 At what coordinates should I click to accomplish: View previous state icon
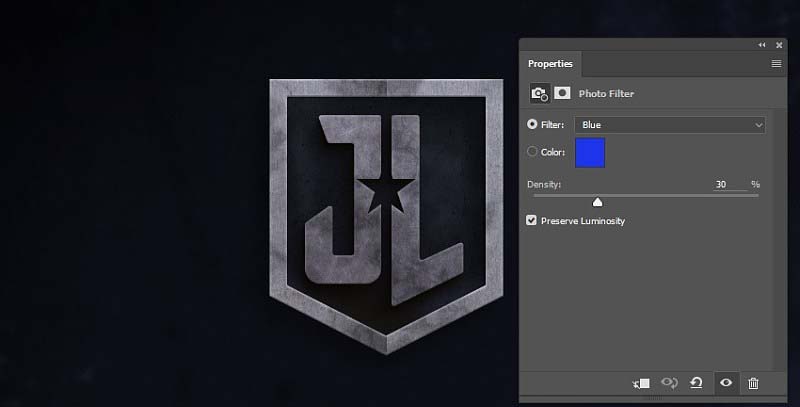pos(669,383)
